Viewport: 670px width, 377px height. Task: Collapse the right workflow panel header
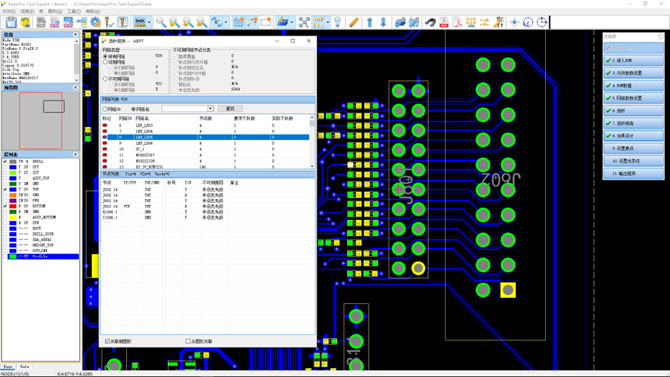click(660, 37)
